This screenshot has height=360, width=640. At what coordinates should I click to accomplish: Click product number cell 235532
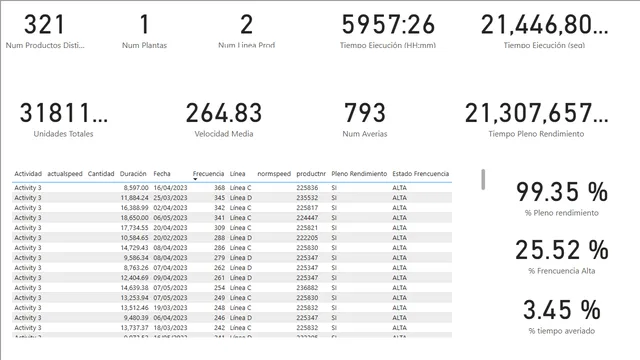[x=307, y=198]
